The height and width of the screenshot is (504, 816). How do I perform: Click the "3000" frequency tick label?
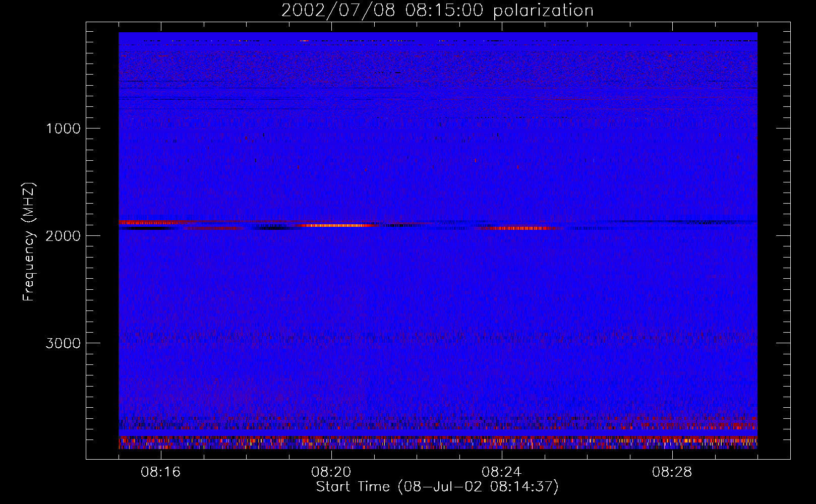coord(63,343)
